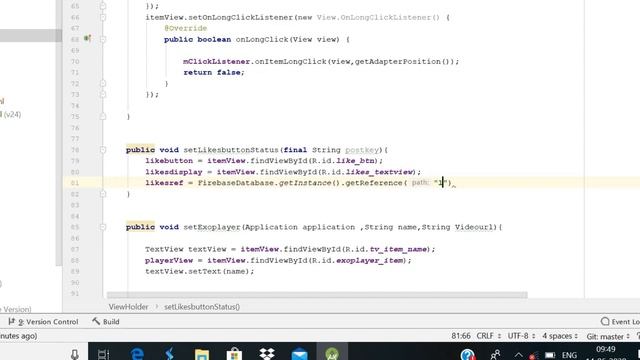Click getReference call on line 81
The width and height of the screenshot is (640, 360).
(x=374, y=183)
